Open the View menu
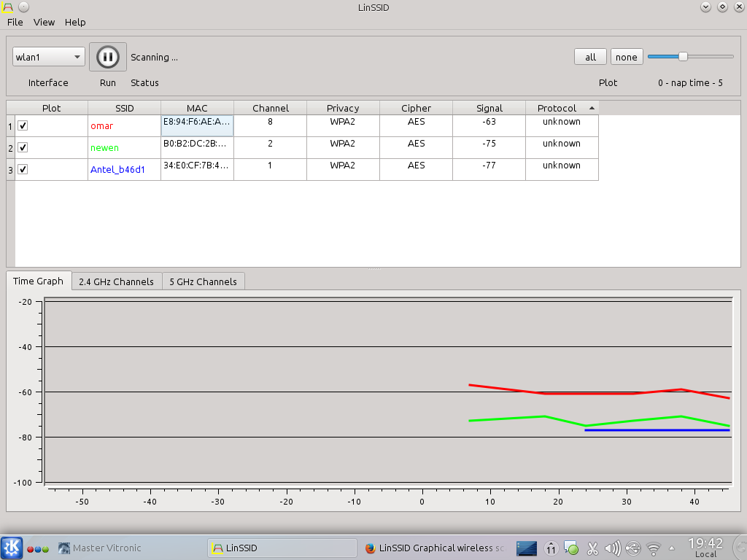This screenshot has width=747, height=560. (44, 22)
